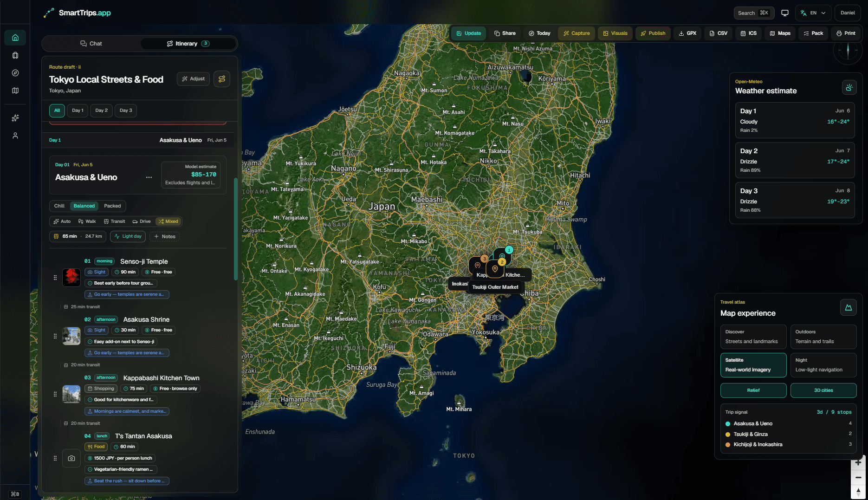The height and width of the screenshot is (500, 868).
Task: Select Discover streets and landmarks style
Action: tap(753, 337)
